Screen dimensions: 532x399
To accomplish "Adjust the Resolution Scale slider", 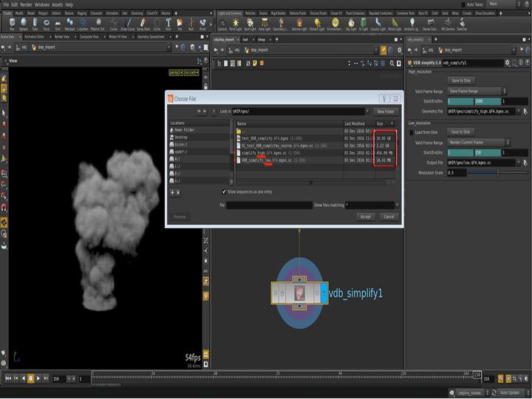I will 498,172.
